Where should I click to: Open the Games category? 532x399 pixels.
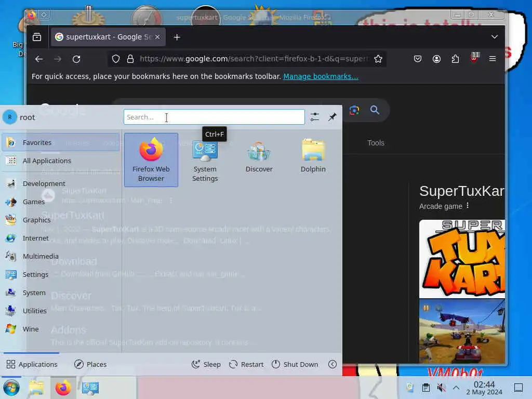(x=61, y=202)
